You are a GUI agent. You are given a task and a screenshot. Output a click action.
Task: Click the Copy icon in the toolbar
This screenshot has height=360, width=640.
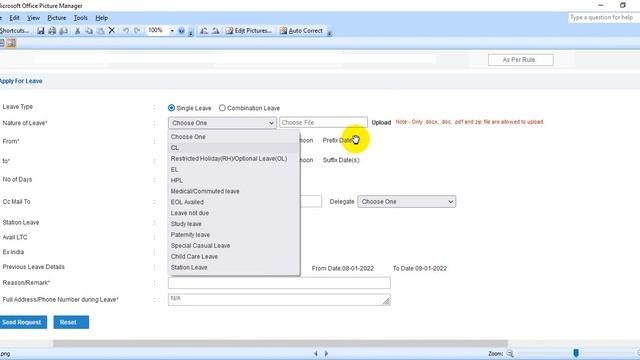[89, 31]
